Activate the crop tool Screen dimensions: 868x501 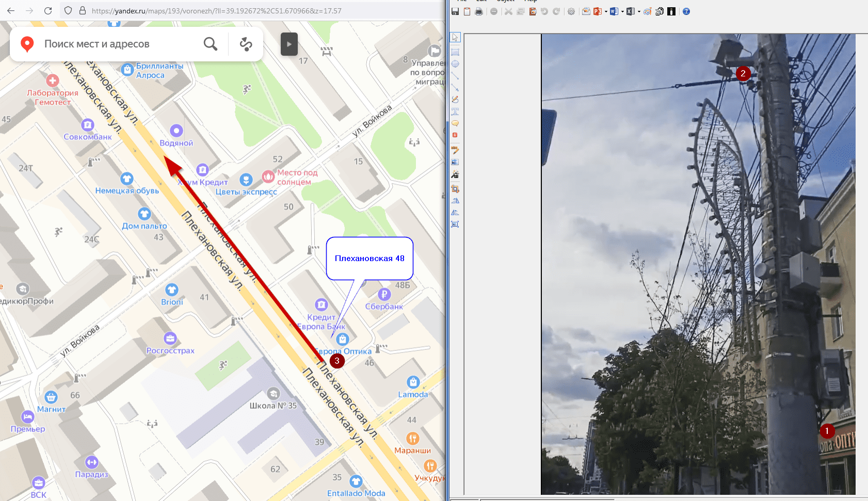click(x=455, y=189)
